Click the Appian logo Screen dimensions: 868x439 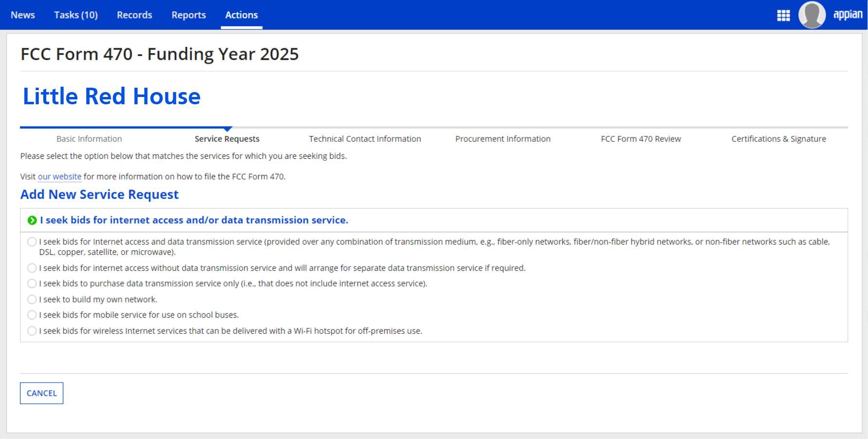click(848, 15)
